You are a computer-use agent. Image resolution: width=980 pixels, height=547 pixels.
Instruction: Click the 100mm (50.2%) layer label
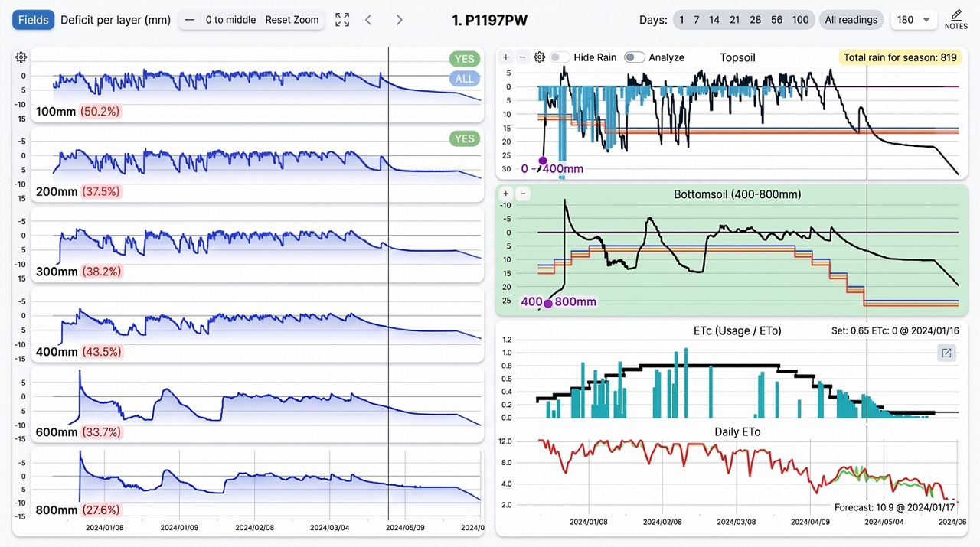(78, 112)
